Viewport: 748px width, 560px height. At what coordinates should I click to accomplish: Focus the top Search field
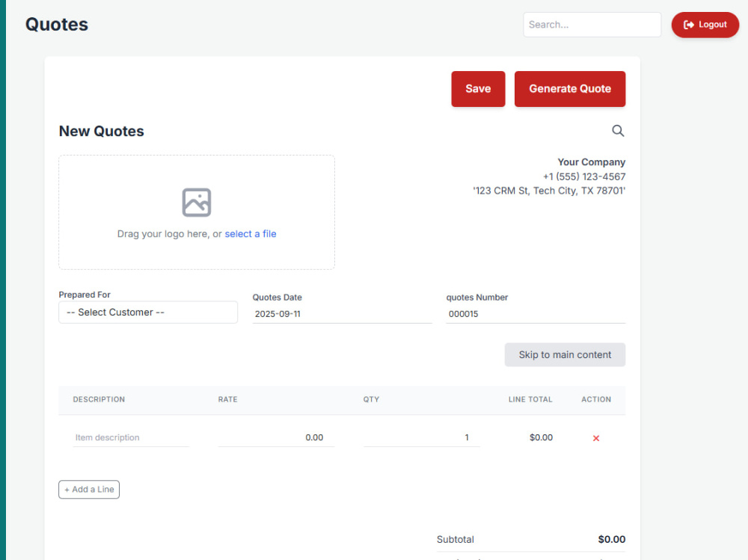point(592,25)
